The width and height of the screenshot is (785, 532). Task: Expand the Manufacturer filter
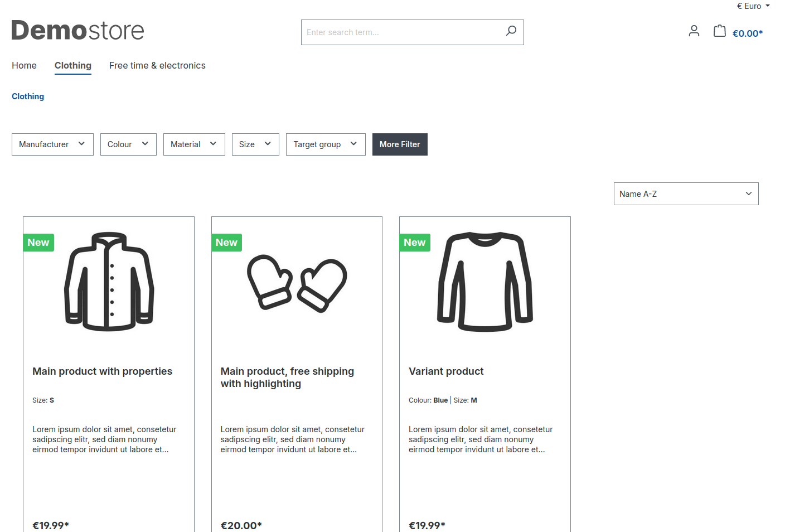pos(52,144)
